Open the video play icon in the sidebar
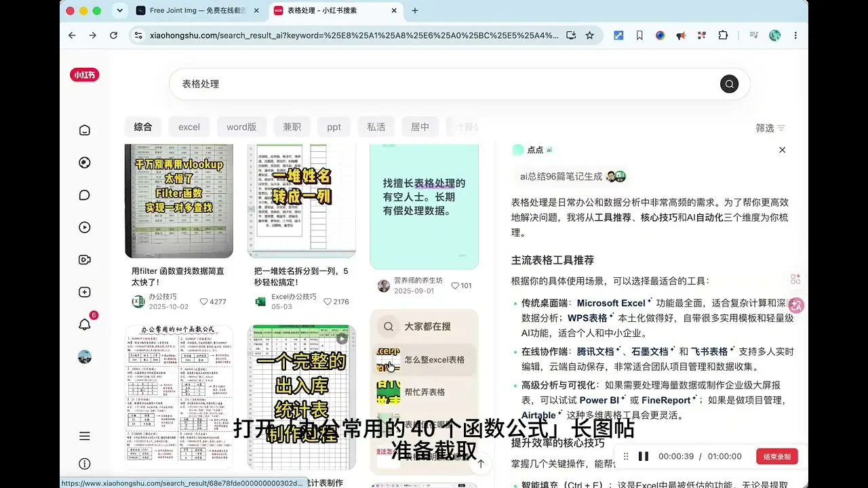Viewport: 868px width, 488px height. (x=85, y=228)
